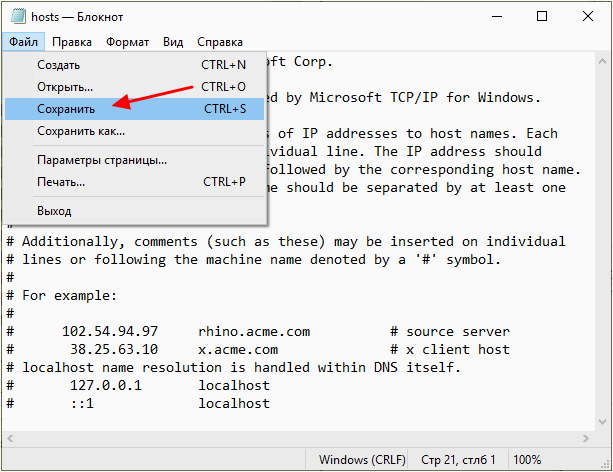The image size is (613, 472).
Task: Click the horizontal scrollbar right arrow
Action: pyautogui.click(x=586, y=439)
